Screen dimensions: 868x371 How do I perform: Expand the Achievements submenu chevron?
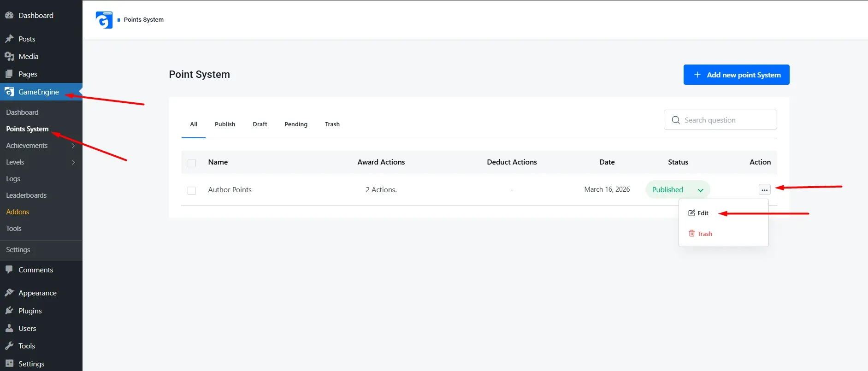73,146
